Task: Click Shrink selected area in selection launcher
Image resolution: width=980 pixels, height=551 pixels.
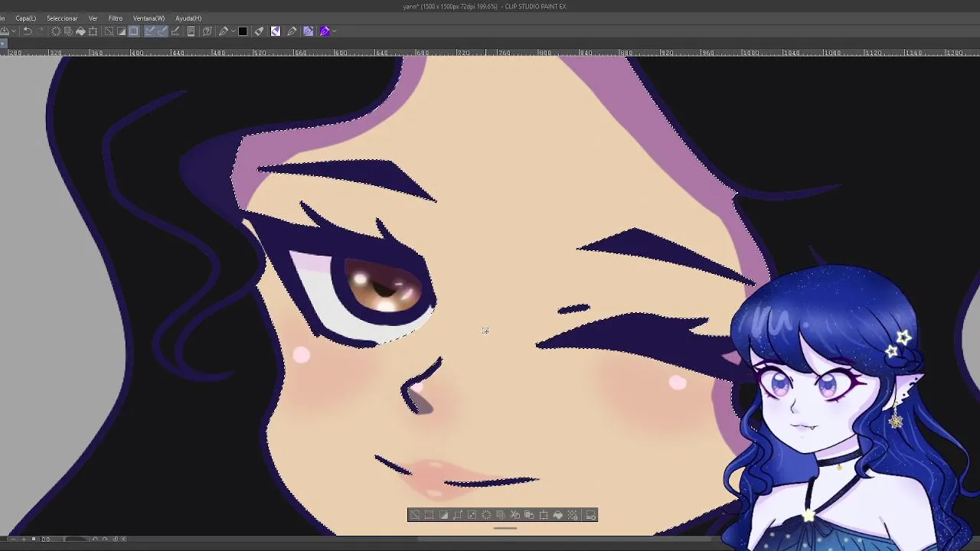Action: coord(472,515)
